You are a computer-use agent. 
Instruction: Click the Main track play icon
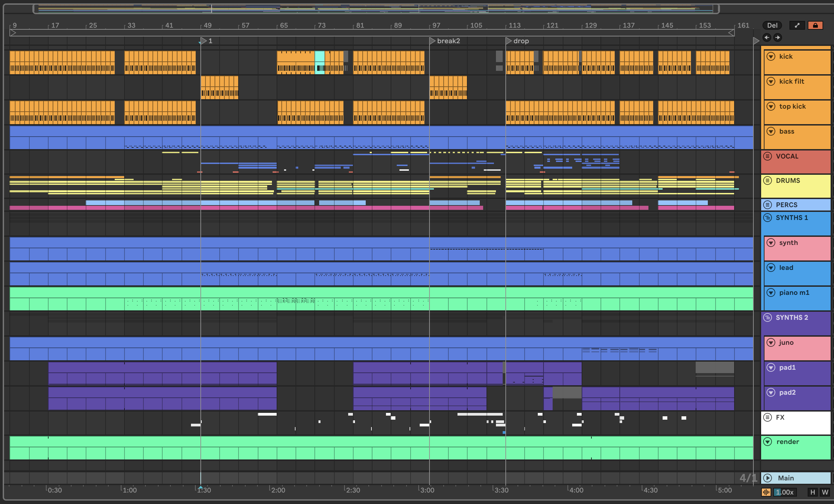coord(768,478)
